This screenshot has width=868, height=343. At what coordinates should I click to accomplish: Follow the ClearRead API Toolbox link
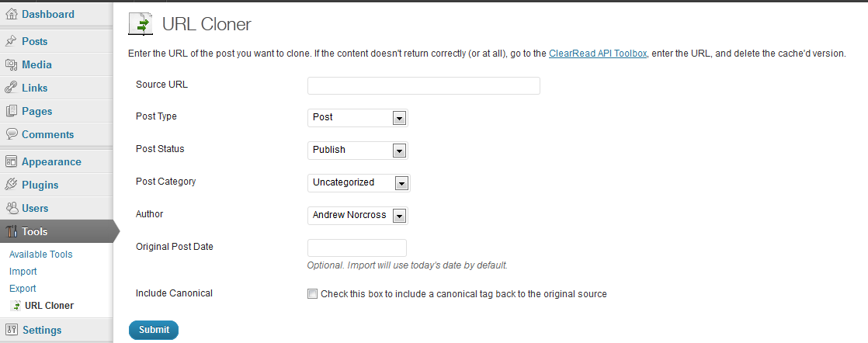click(x=598, y=54)
